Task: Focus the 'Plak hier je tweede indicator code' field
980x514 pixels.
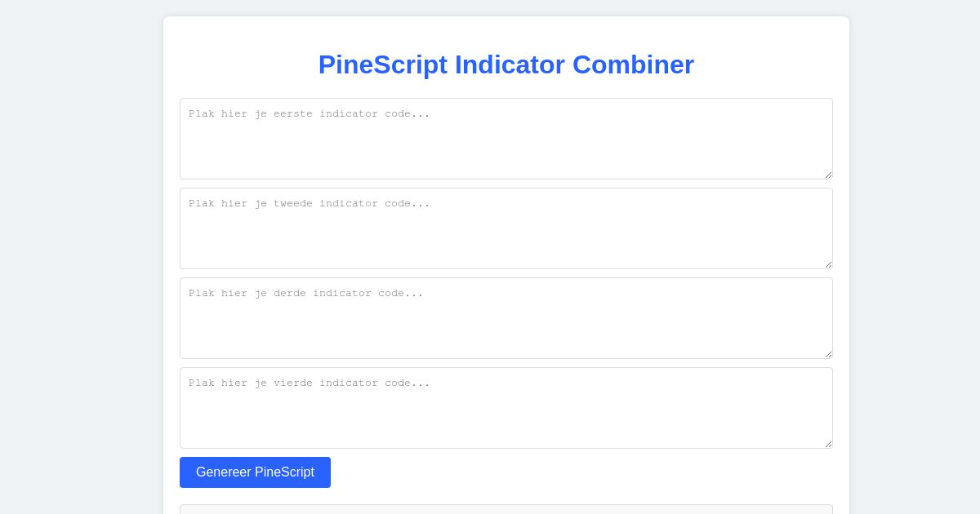Action: (506, 228)
